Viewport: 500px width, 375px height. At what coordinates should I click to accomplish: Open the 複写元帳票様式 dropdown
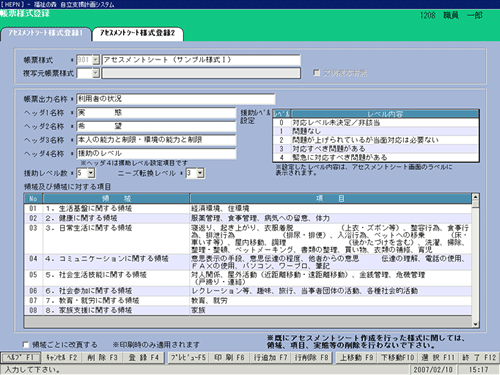click(x=96, y=73)
